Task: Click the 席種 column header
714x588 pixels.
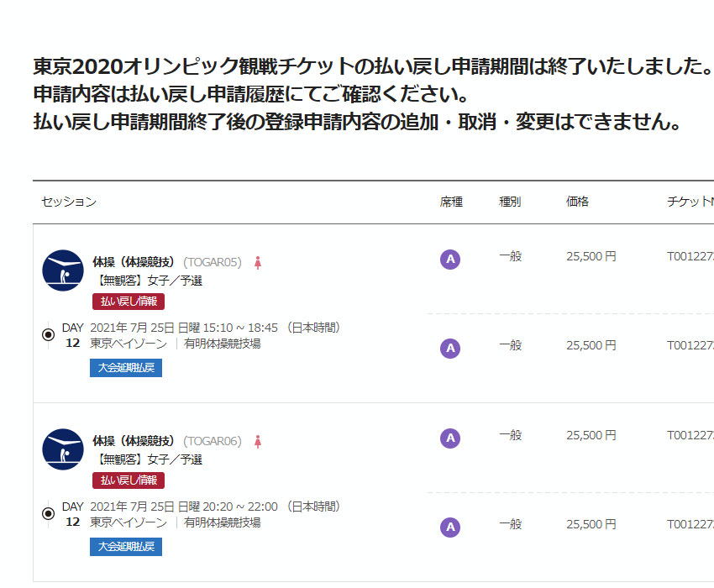Action: 451,202
